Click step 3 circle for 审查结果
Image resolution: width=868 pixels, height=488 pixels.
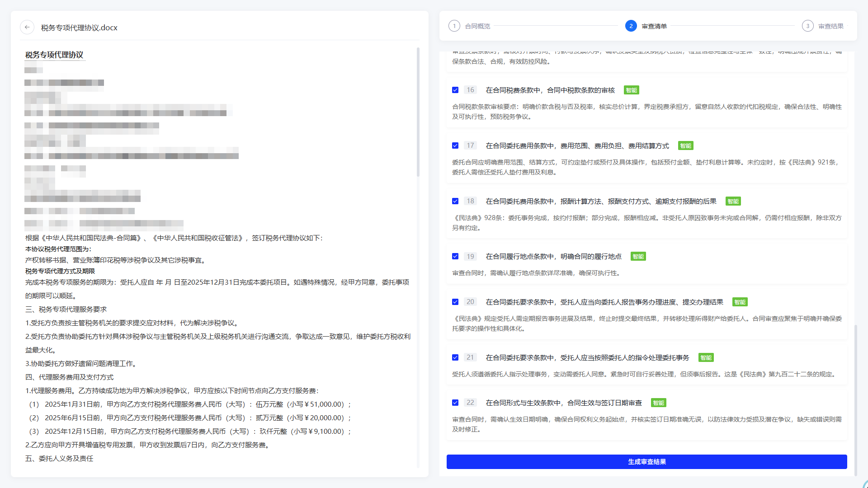[808, 26]
